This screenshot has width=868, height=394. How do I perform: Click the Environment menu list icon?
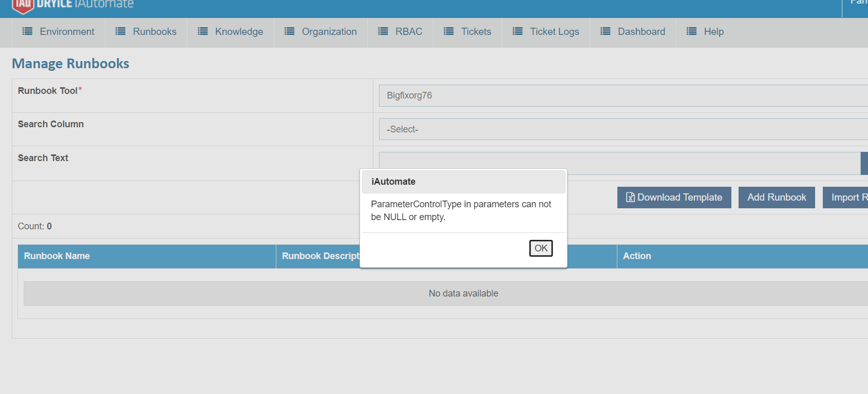pos(28,31)
